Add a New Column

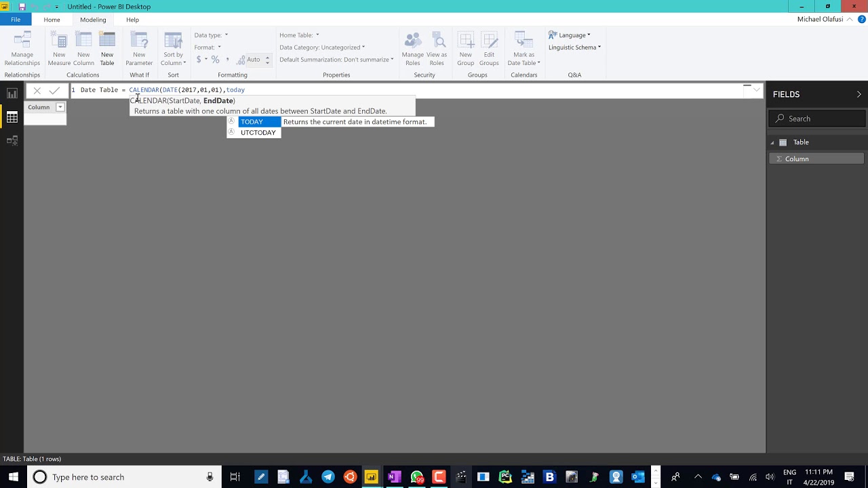[x=83, y=49]
